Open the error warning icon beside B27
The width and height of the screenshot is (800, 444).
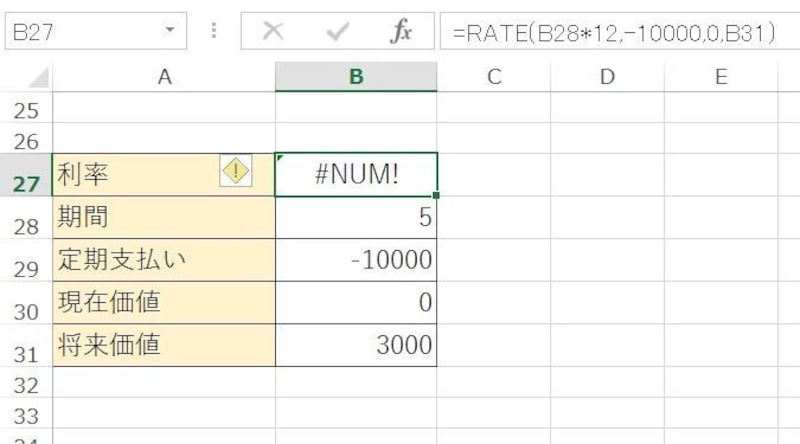coord(235,172)
